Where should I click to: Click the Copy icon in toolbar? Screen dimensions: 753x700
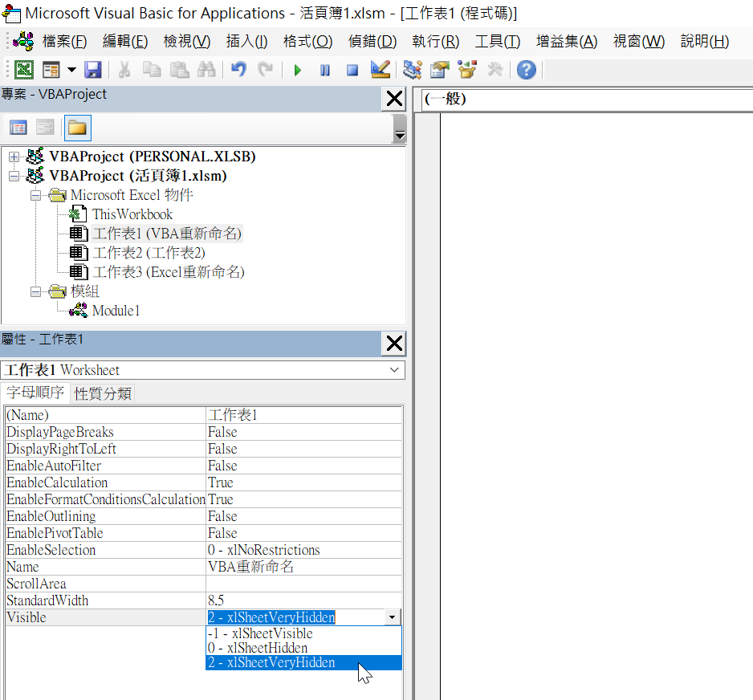(x=152, y=70)
